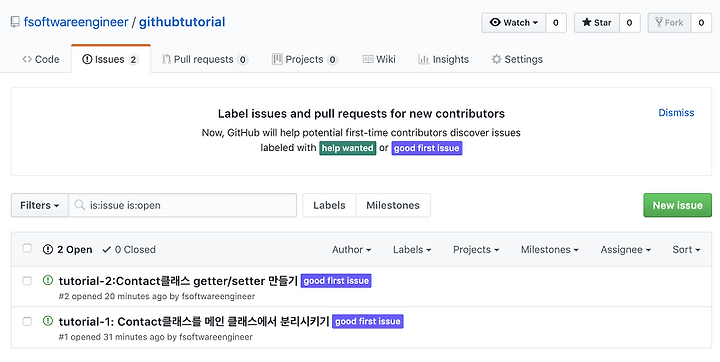Image resolution: width=720 pixels, height=362 pixels.
Task: Open the Watch dropdown
Action: [x=514, y=23]
